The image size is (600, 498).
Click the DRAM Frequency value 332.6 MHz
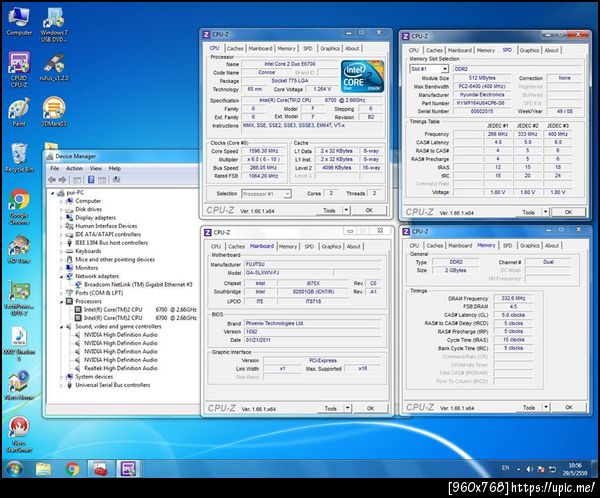[x=514, y=298]
